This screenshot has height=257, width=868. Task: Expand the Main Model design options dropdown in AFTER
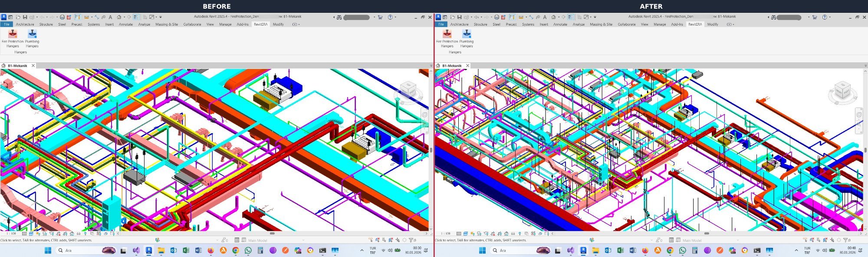[737, 240]
